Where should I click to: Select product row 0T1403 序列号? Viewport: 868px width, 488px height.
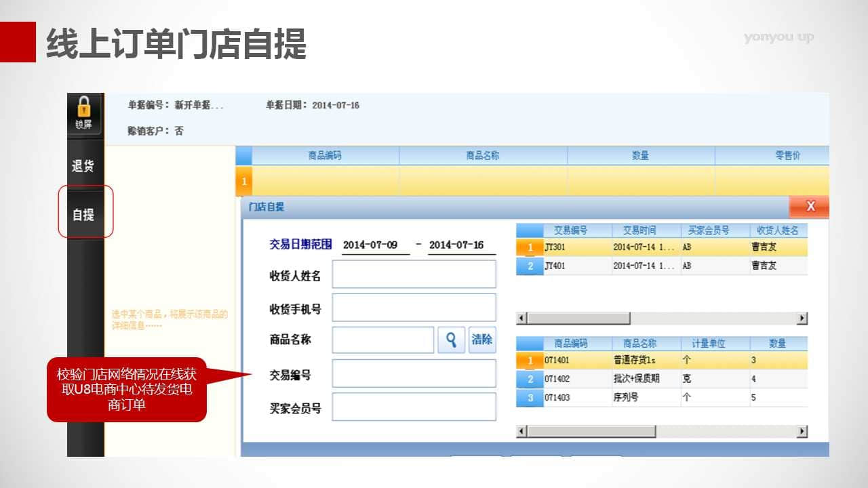point(576,397)
